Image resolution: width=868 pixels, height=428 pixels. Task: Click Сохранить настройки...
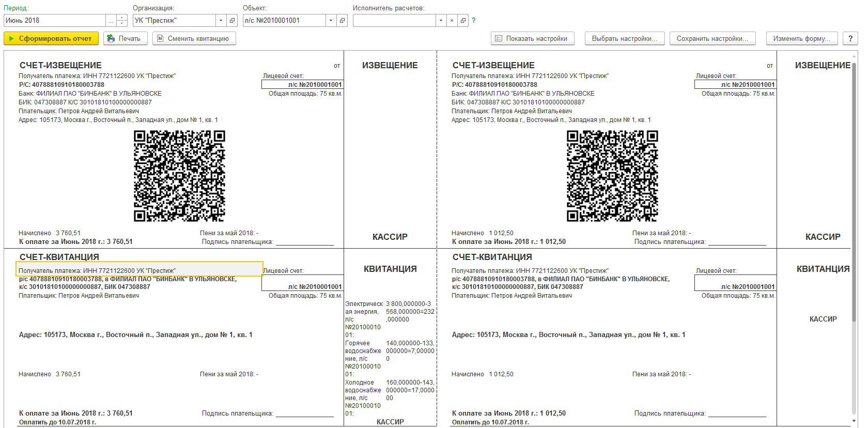(712, 38)
